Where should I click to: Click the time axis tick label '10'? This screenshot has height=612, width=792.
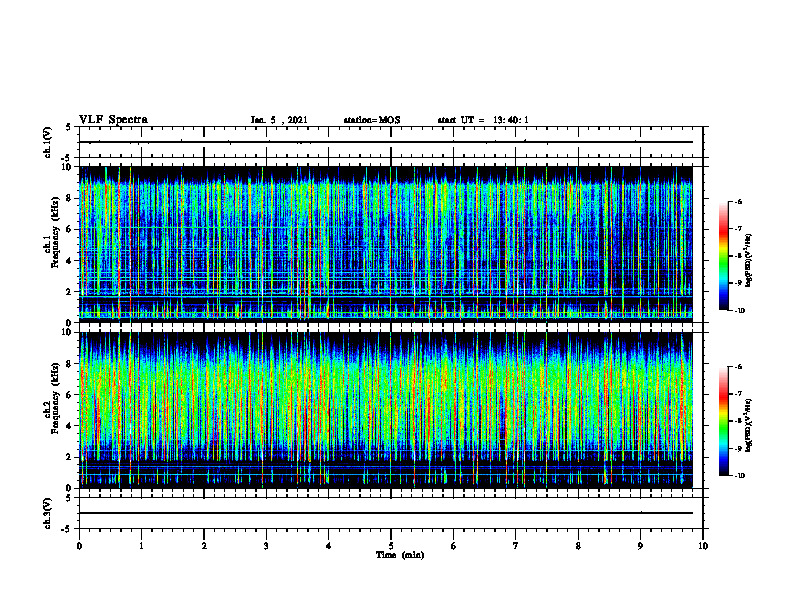point(703,546)
